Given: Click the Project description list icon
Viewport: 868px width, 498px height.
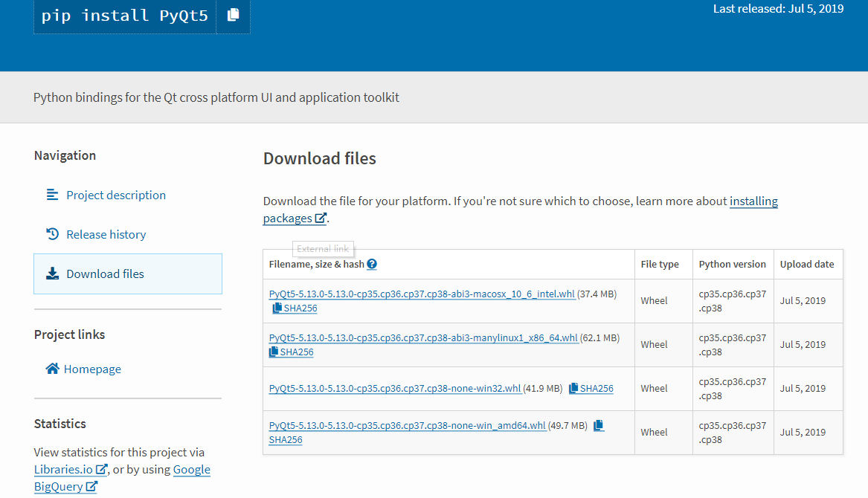Looking at the screenshot, I should pyautogui.click(x=52, y=195).
